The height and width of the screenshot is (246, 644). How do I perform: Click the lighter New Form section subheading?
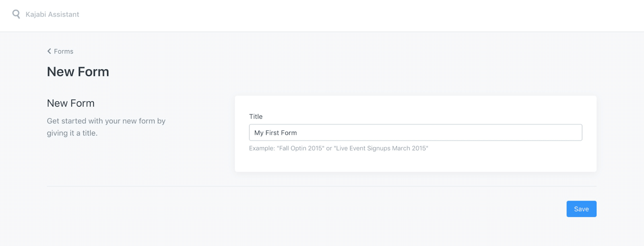point(71,103)
